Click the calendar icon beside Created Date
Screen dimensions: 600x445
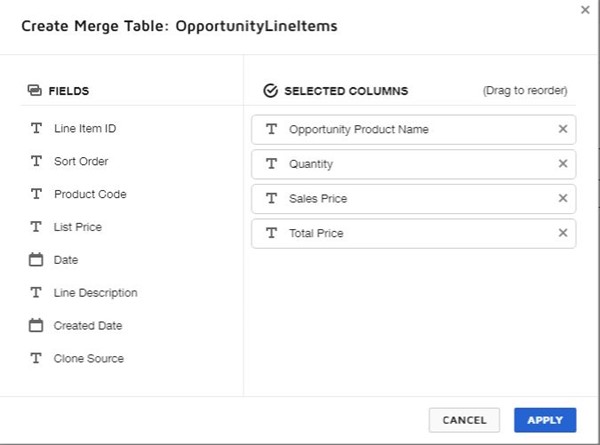tap(36, 325)
